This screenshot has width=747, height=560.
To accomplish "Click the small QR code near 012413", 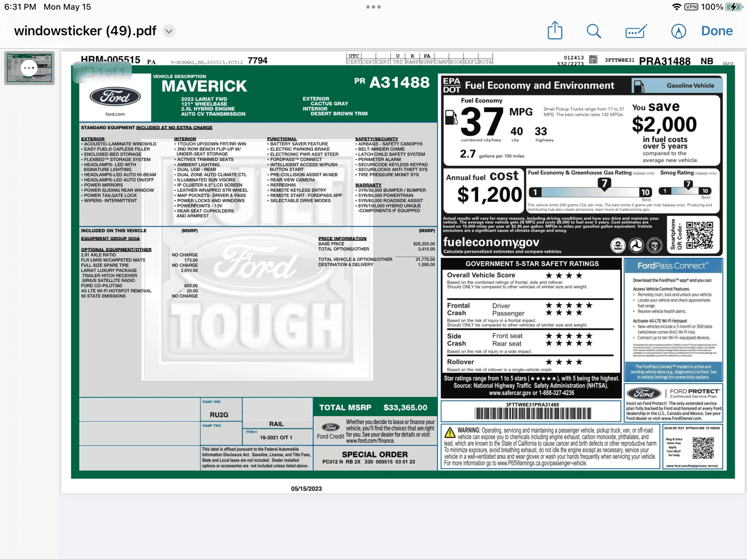I will pyautogui.click(x=593, y=59).
